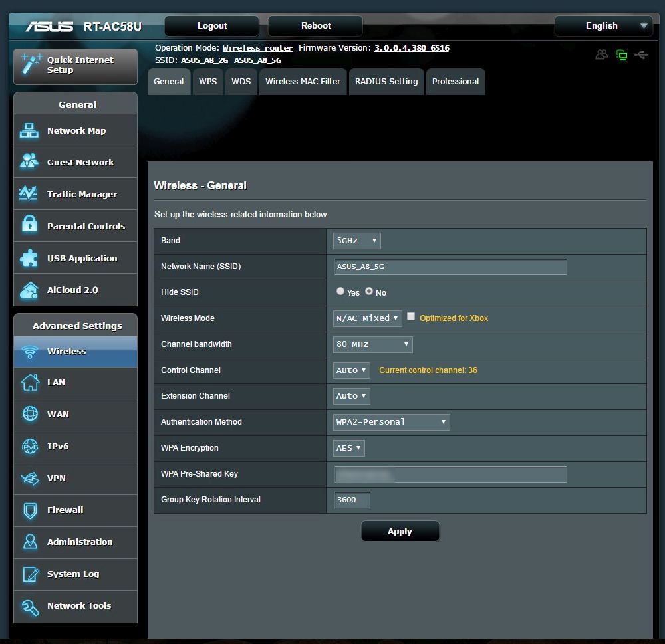Open the Guest Network menu item
The width and height of the screenshot is (665, 644).
[x=76, y=162]
